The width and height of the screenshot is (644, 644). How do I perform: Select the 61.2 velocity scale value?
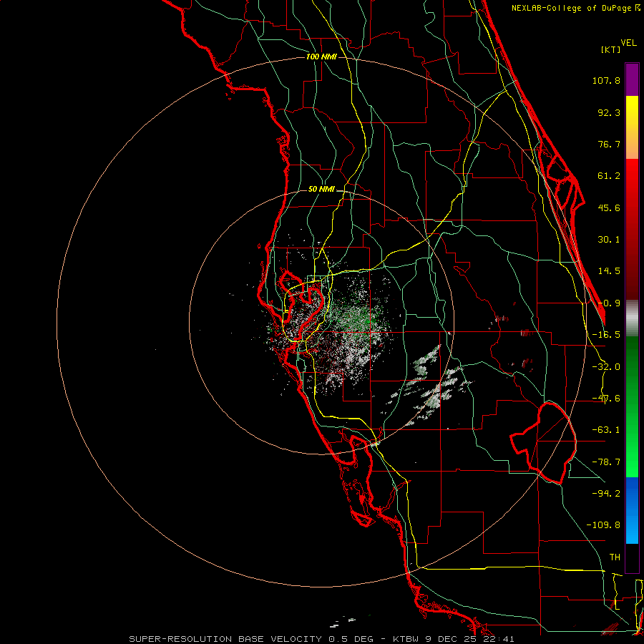(x=609, y=176)
